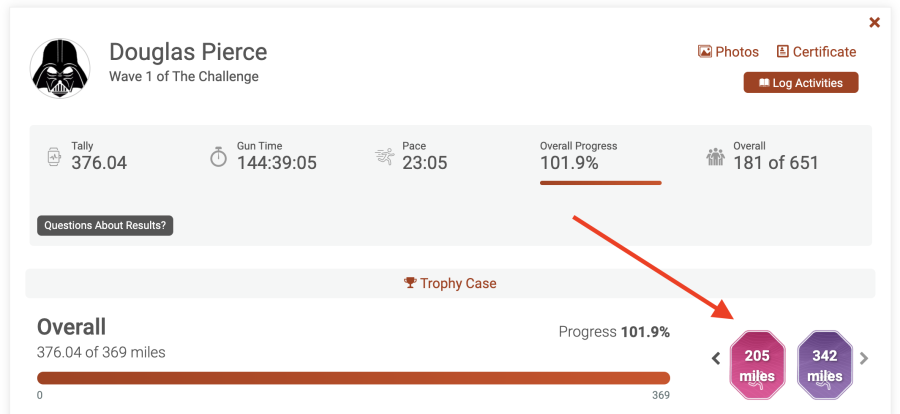Click the purple 342 miles badge
The width and height of the screenshot is (900, 414).
coord(824,360)
